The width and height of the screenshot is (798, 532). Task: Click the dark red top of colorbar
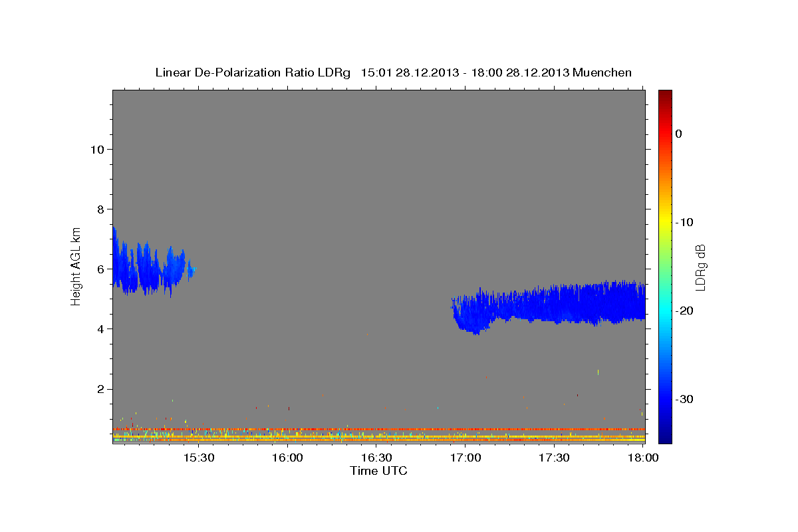click(x=665, y=95)
